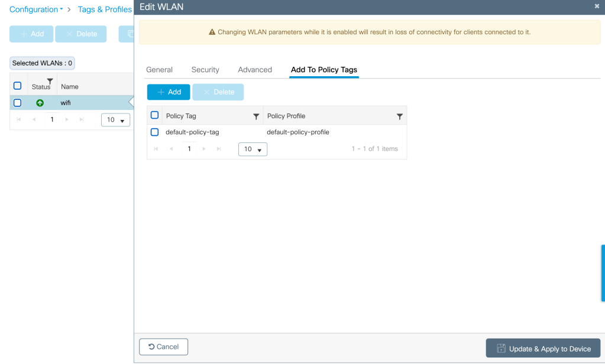Toggle select-all checkbox in Policy Tag header
Screen dimensions: 605x364
coord(154,115)
